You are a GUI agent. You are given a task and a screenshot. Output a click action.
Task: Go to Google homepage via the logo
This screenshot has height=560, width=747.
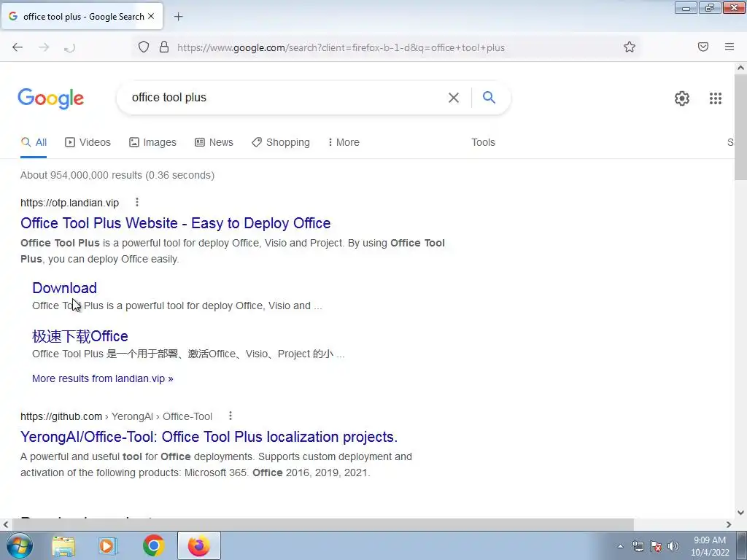click(x=50, y=98)
